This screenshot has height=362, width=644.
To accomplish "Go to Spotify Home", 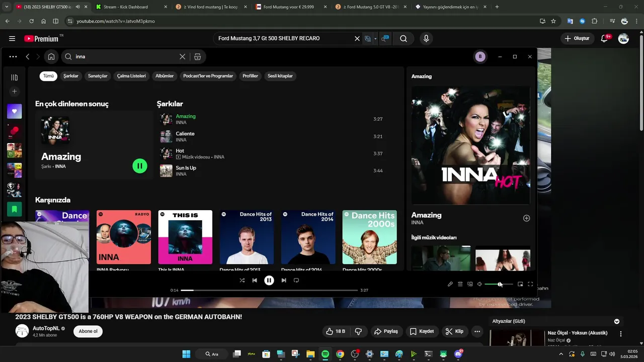I will pos(51,57).
